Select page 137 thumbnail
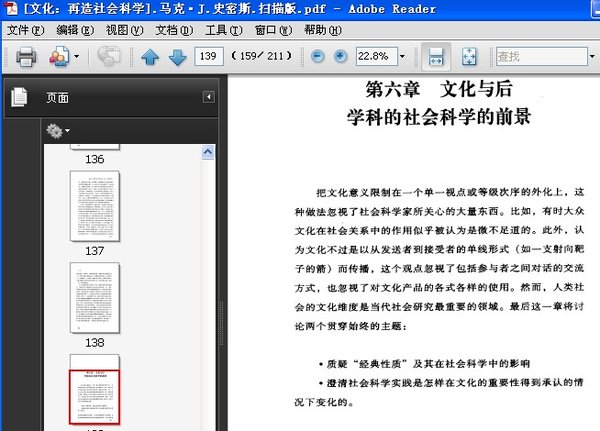Viewport: 600px width, 431px height. coord(95,206)
